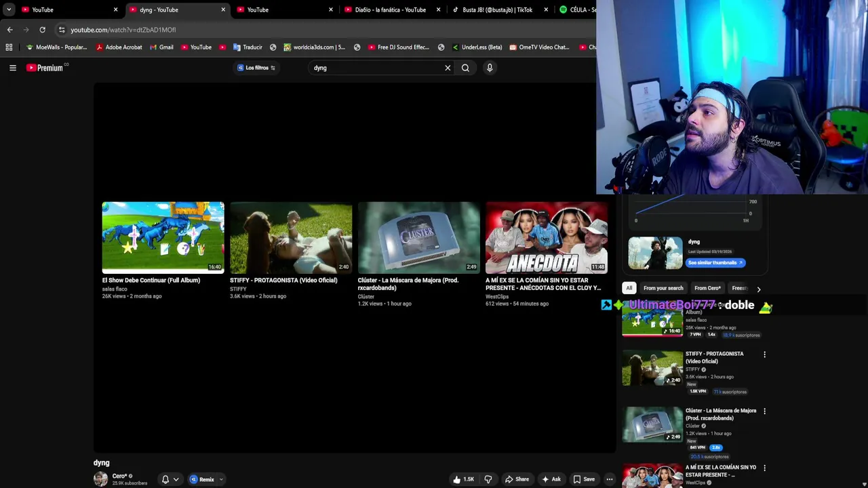Open the YouTube guide hamburger menu
868x488 pixels.
(x=12, y=68)
